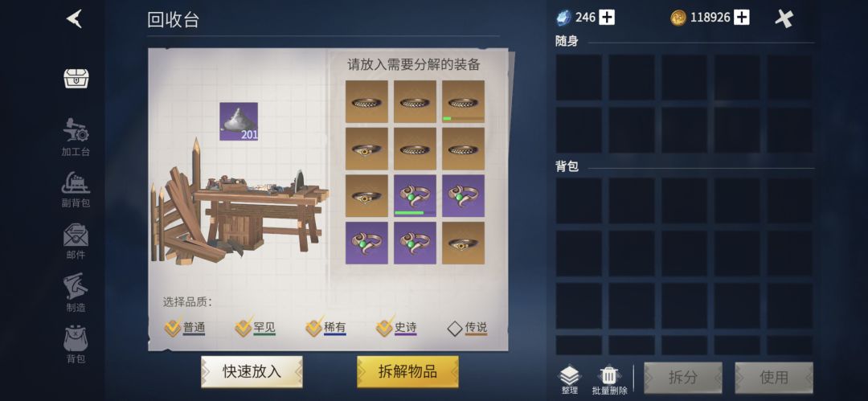Click the 整理 sort inventory icon

[570, 380]
